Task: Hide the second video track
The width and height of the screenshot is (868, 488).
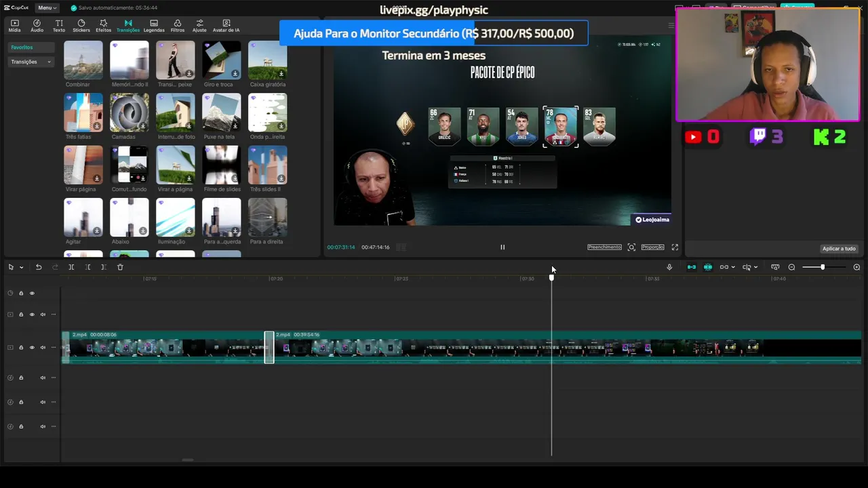Action: coord(32,314)
